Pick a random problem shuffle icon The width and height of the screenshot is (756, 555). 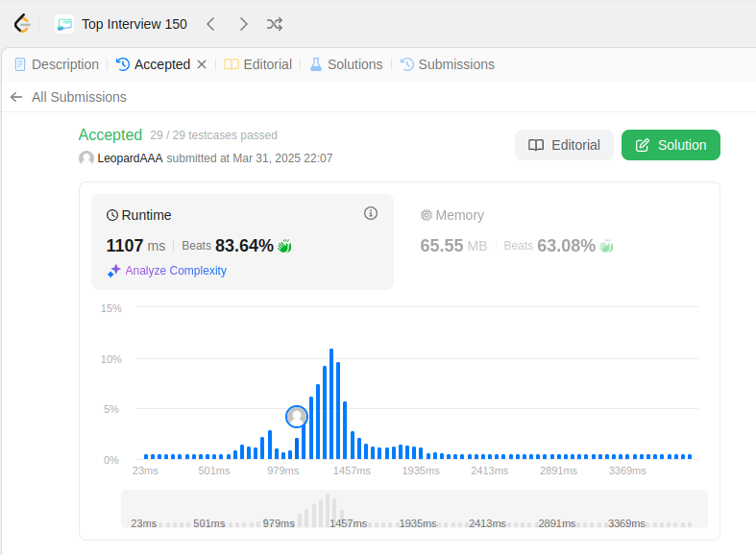pyautogui.click(x=275, y=24)
